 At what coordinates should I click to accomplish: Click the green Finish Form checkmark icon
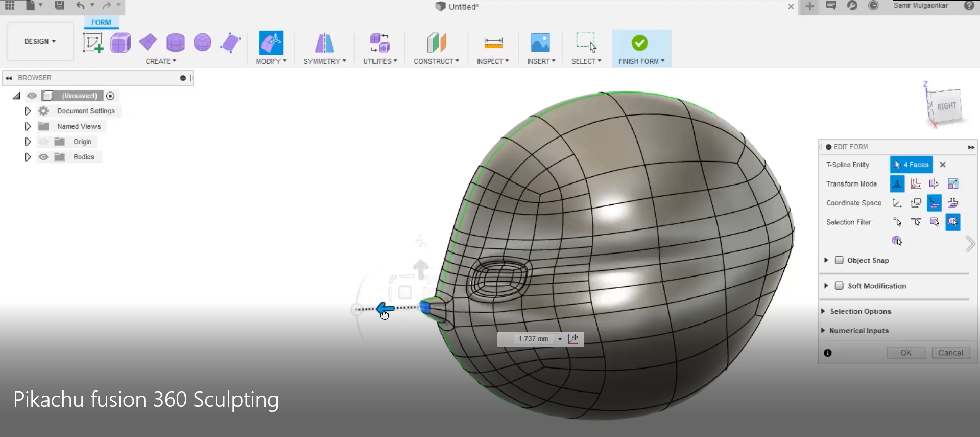[x=639, y=43]
